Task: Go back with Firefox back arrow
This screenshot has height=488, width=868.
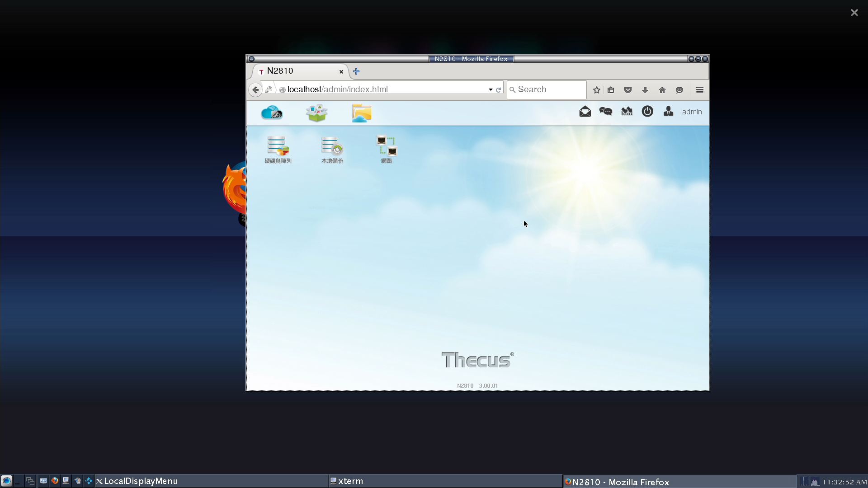Action: pyautogui.click(x=255, y=89)
